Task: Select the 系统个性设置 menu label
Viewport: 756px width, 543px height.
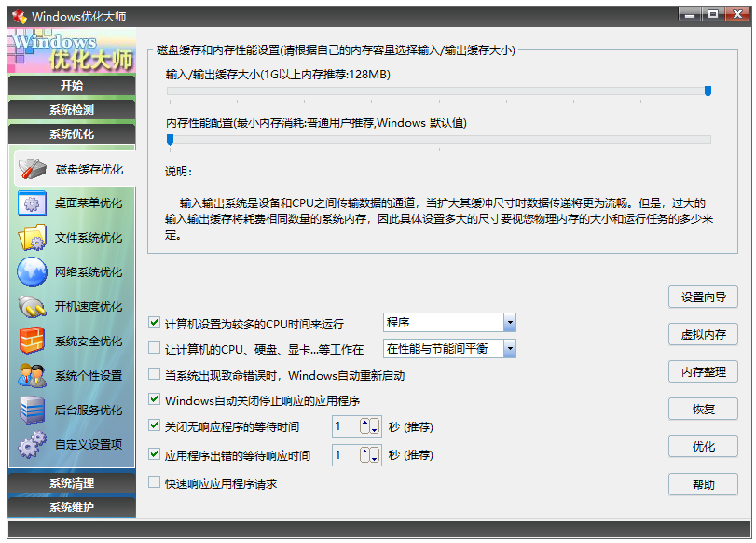Action: pyautogui.click(x=89, y=375)
